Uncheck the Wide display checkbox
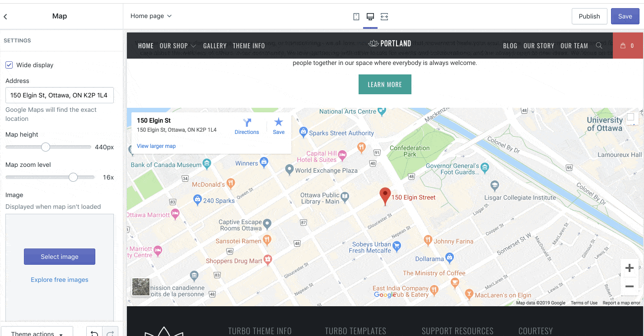The width and height of the screenshot is (644, 336). (x=9, y=65)
